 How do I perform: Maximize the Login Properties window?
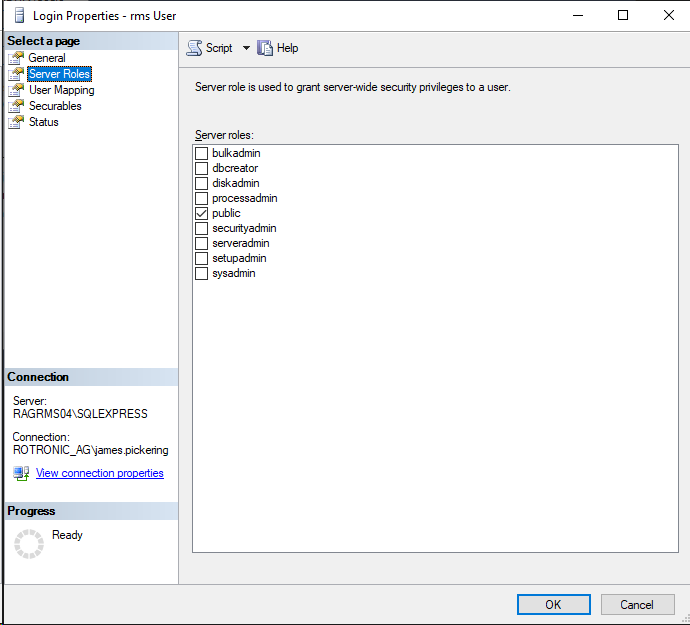(623, 15)
